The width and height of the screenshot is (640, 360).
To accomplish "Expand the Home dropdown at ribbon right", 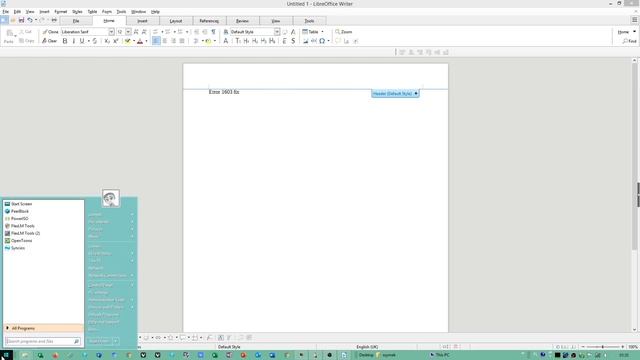I will point(634,31).
